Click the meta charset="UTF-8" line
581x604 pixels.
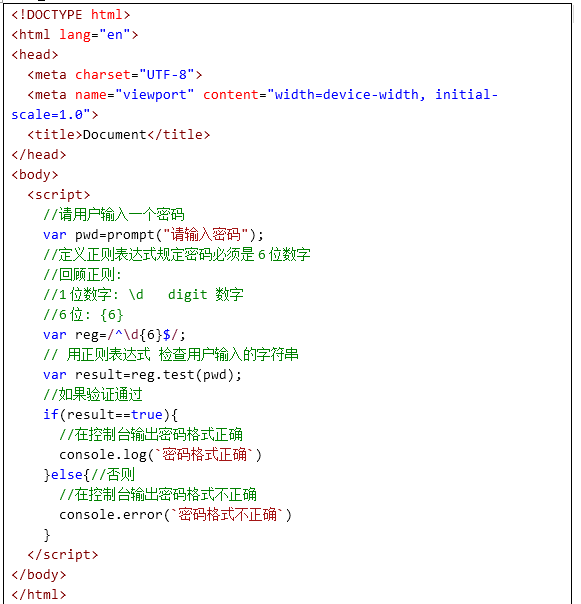[115, 75]
